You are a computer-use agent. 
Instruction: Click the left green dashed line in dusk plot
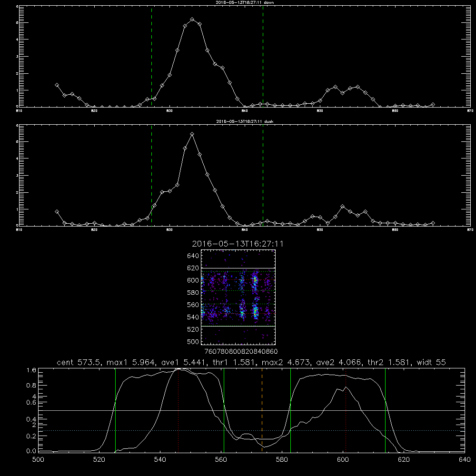click(151, 175)
